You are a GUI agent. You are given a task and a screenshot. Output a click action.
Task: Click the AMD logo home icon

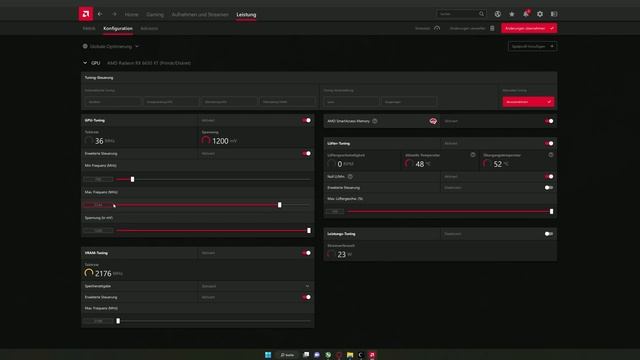(86, 14)
